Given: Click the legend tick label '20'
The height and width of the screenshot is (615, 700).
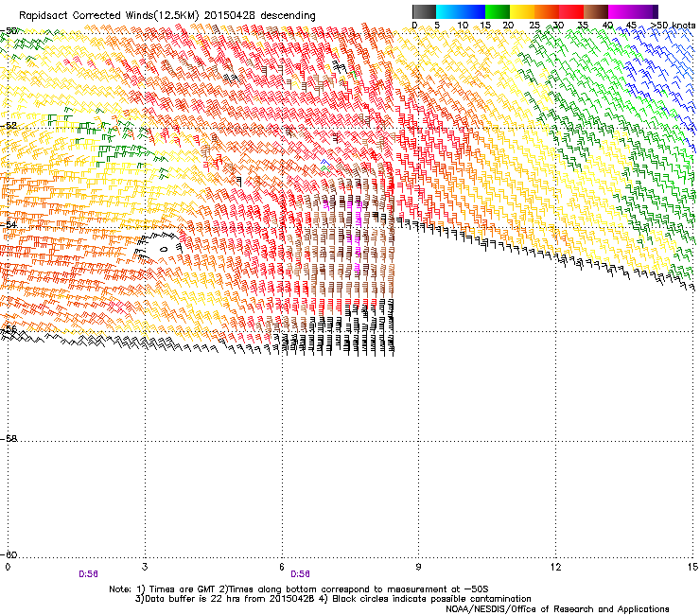Looking at the screenshot, I should 508,26.
